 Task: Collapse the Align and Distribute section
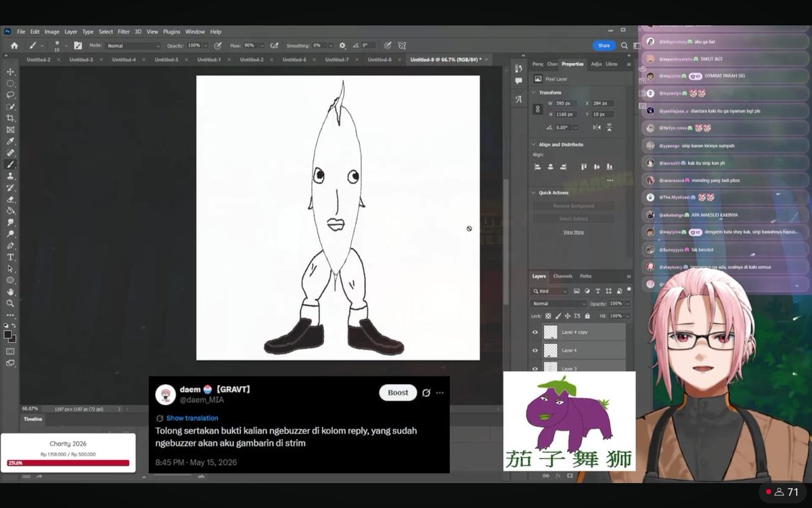tap(534, 144)
